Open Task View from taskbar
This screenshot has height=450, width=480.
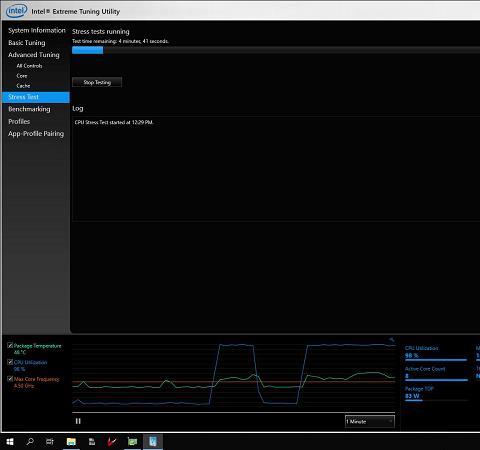coord(50,442)
